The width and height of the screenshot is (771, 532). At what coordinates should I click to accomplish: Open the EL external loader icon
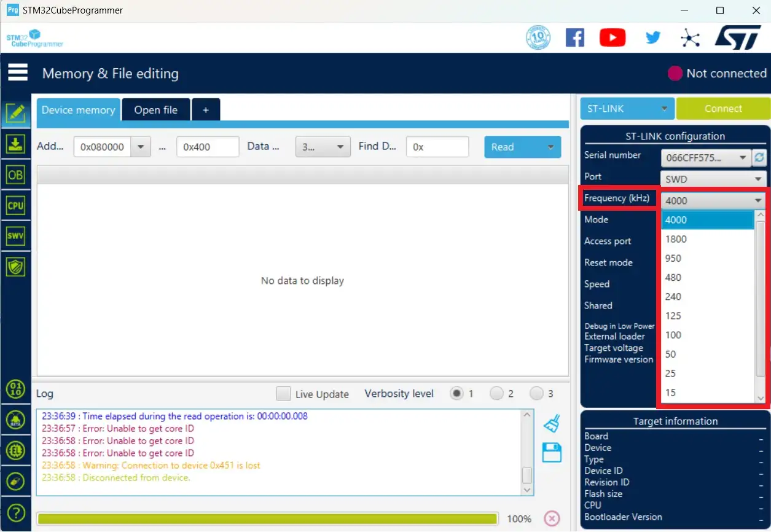click(15, 450)
